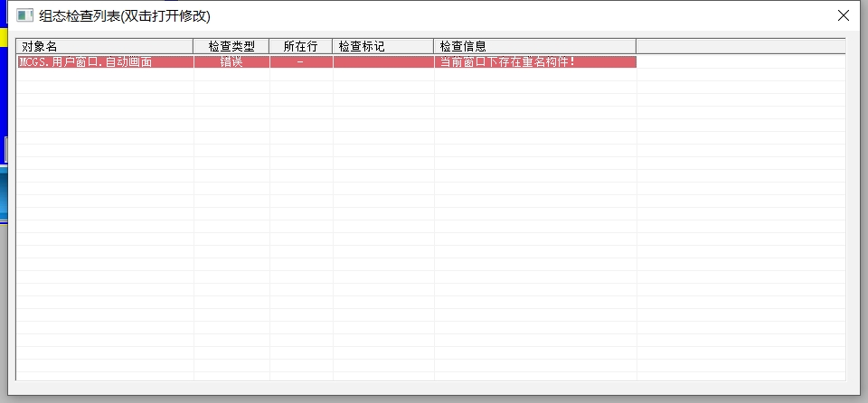Screen dimensions: 868x403
Task: Close the 组态检查列表 dialog
Action: click(x=843, y=15)
